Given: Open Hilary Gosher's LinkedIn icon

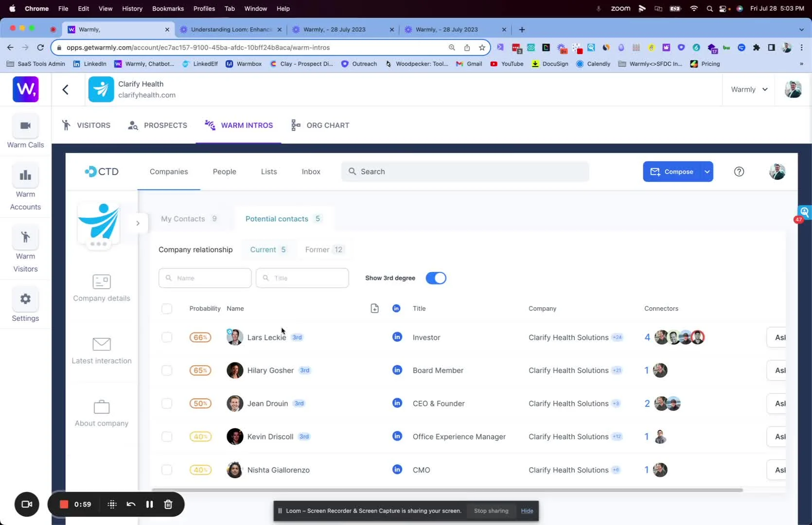Looking at the screenshot, I should click(x=397, y=370).
